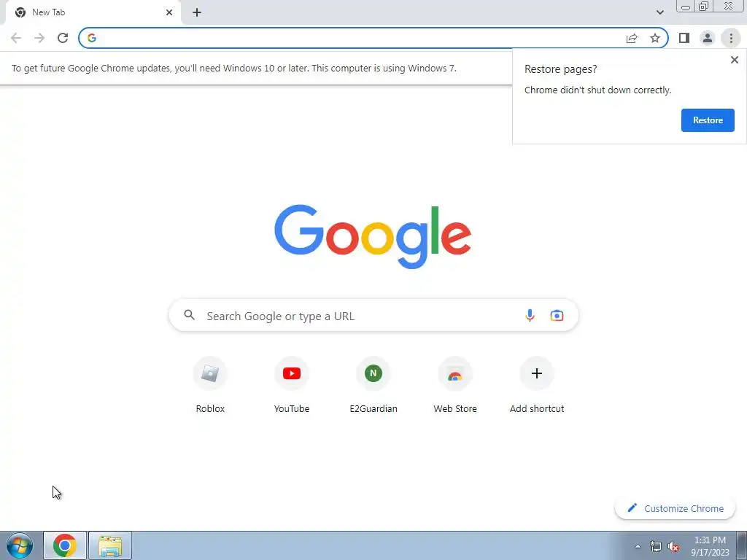
Task: Click the muted volume tray icon
Action: (673, 546)
